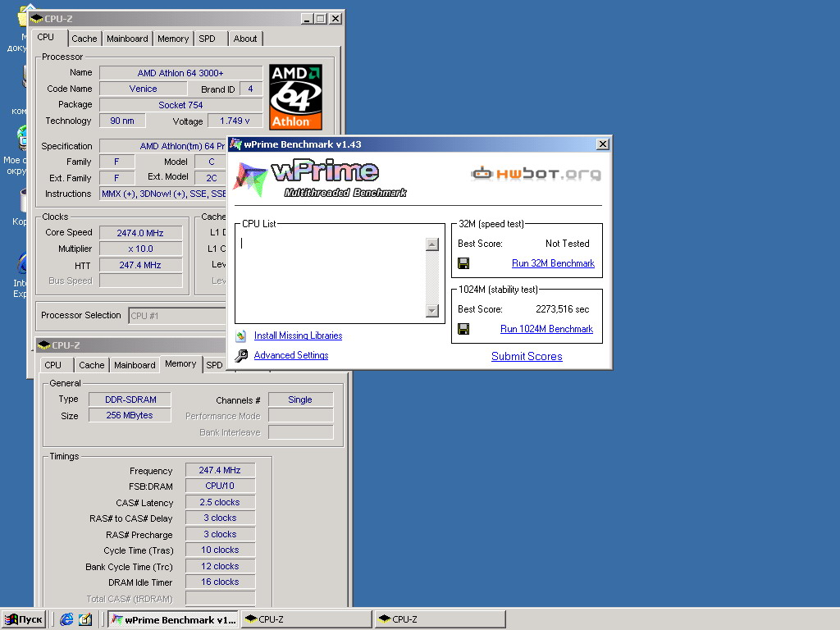Click the HWBOT.org logo
The image size is (840, 630).
[x=536, y=173]
